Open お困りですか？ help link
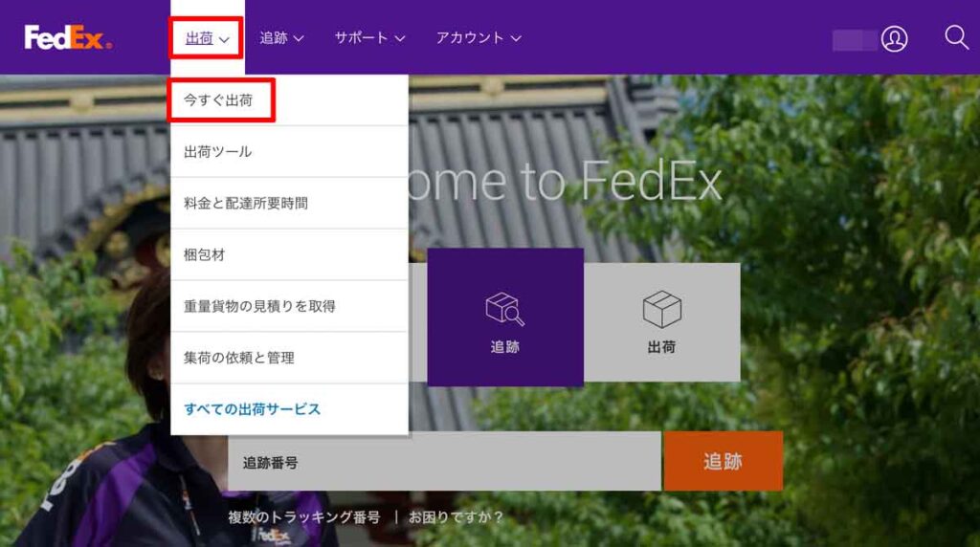Viewport: 980px width, 547px height. click(x=456, y=517)
